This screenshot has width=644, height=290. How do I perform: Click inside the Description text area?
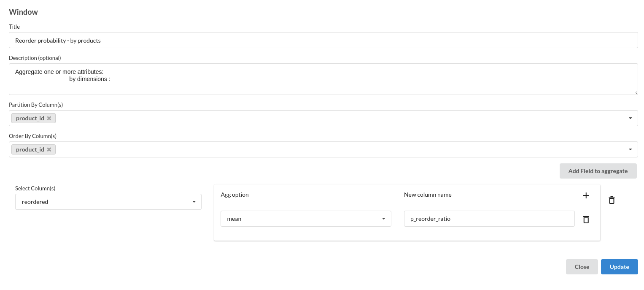(x=323, y=79)
